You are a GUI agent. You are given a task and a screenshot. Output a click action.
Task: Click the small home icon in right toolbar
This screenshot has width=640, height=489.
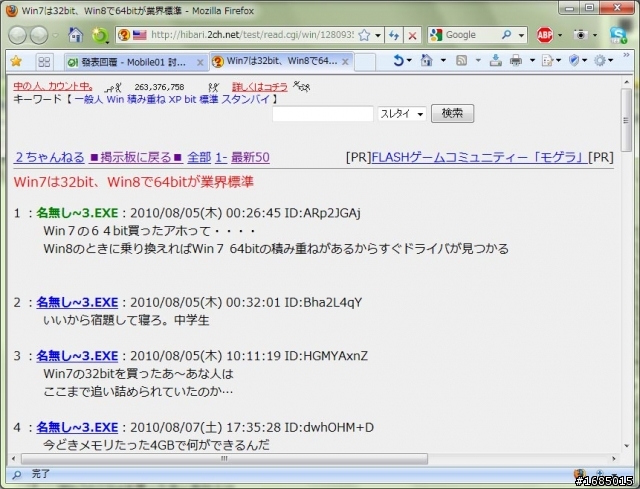pos(427,61)
